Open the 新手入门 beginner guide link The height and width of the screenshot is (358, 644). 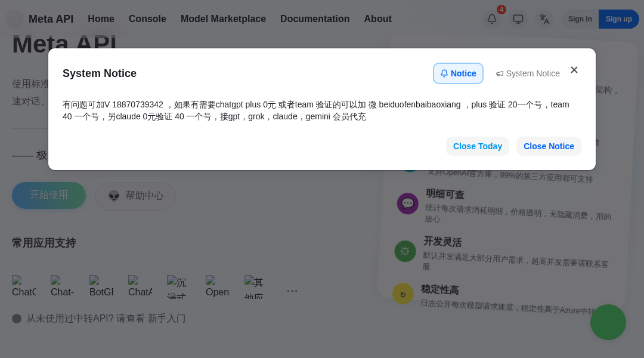167,318
